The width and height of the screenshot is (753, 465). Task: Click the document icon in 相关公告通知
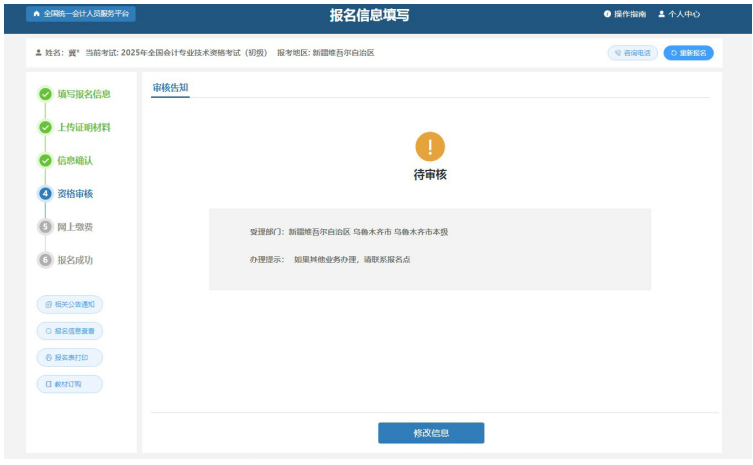(49, 305)
